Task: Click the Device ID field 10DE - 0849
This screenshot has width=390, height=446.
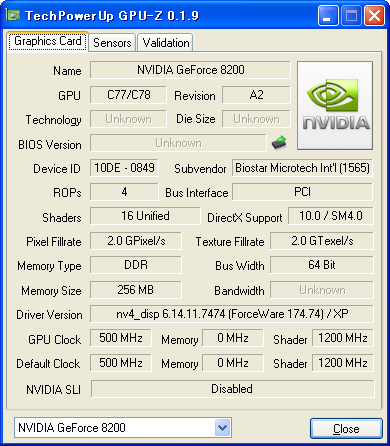Action: [x=124, y=168]
